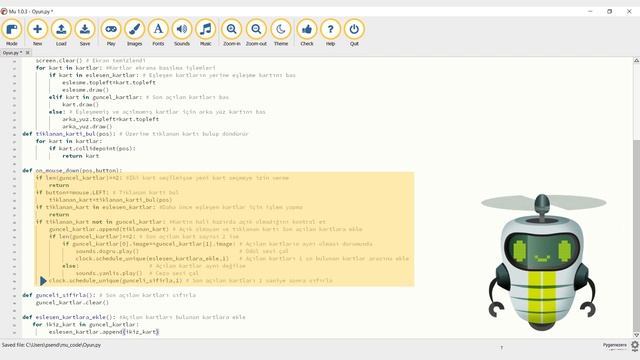The height and width of the screenshot is (360, 640).
Task: Open the Fonts folder
Action: click(x=158, y=33)
